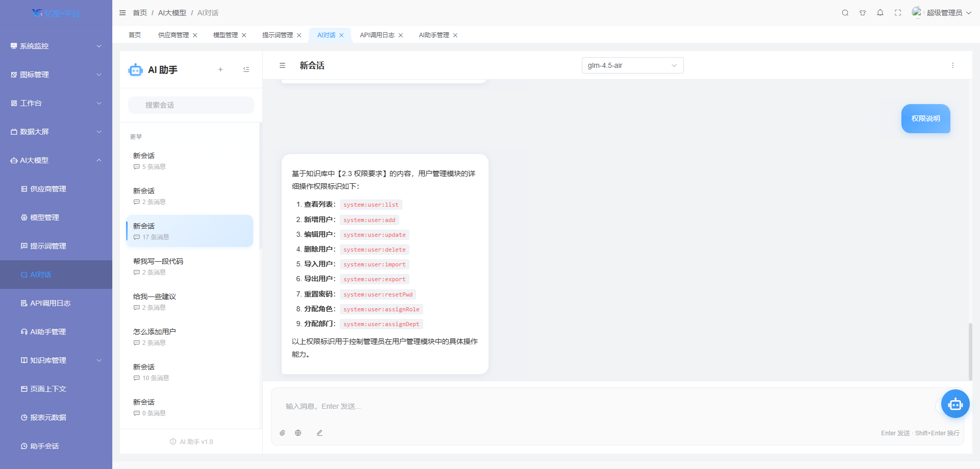The height and width of the screenshot is (469, 980).
Task: Open 供应商管理 in the sidebar
Action: [56, 189]
